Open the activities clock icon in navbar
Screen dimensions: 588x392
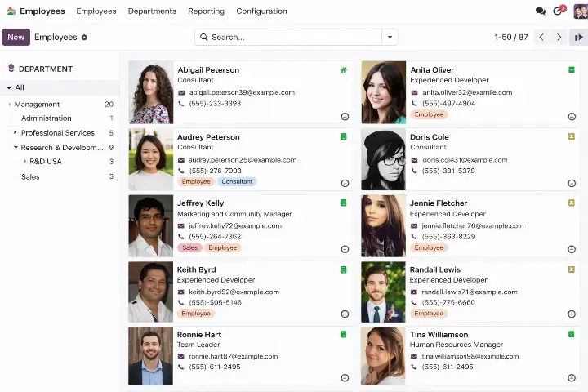click(x=558, y=11)
